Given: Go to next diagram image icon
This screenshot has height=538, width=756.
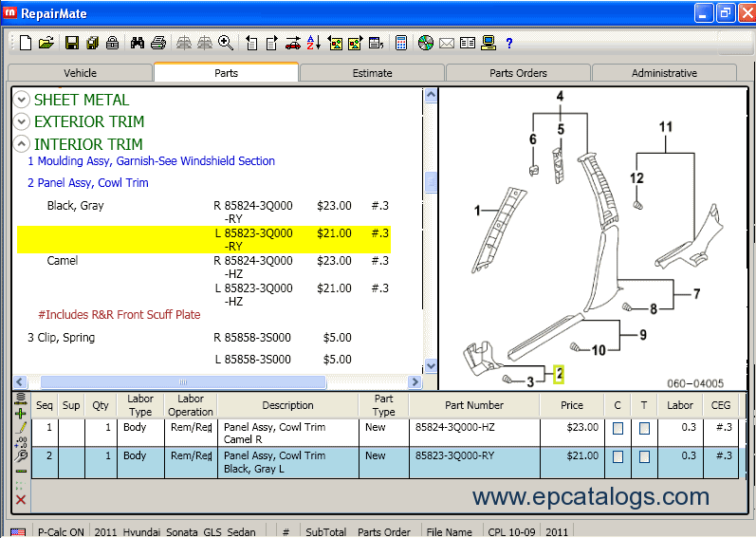Looking at the screenshot, I should coord(356,43).
